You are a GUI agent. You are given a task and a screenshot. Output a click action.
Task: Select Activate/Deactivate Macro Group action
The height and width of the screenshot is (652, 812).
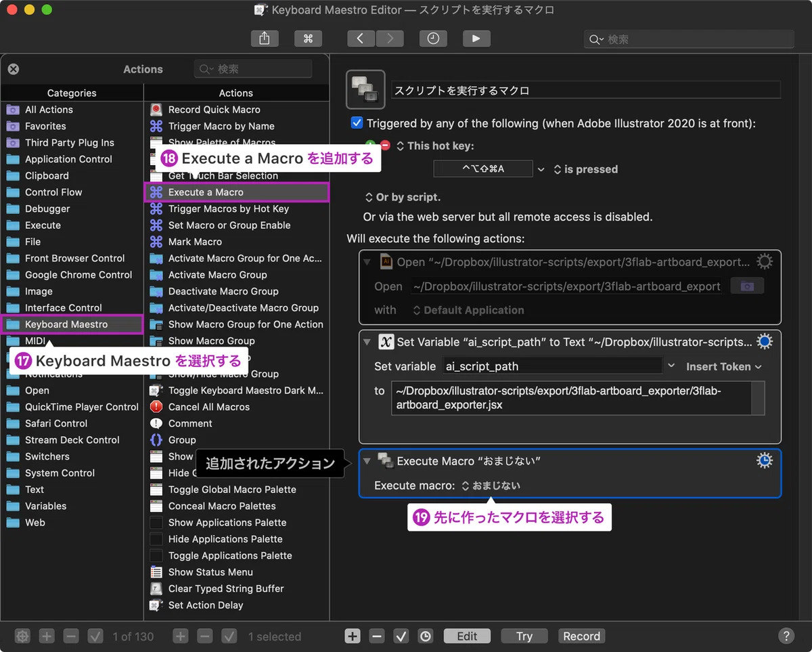[237, 308]
